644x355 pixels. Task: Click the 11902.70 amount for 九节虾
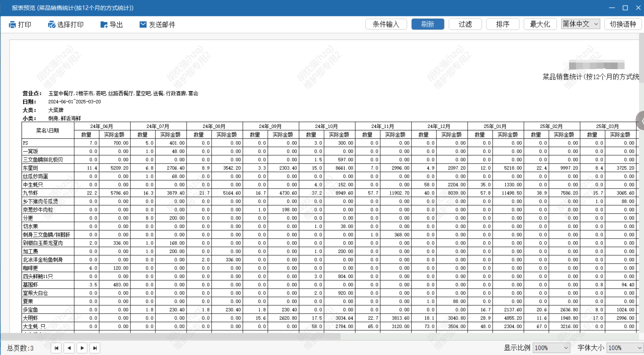coord(396,193)
